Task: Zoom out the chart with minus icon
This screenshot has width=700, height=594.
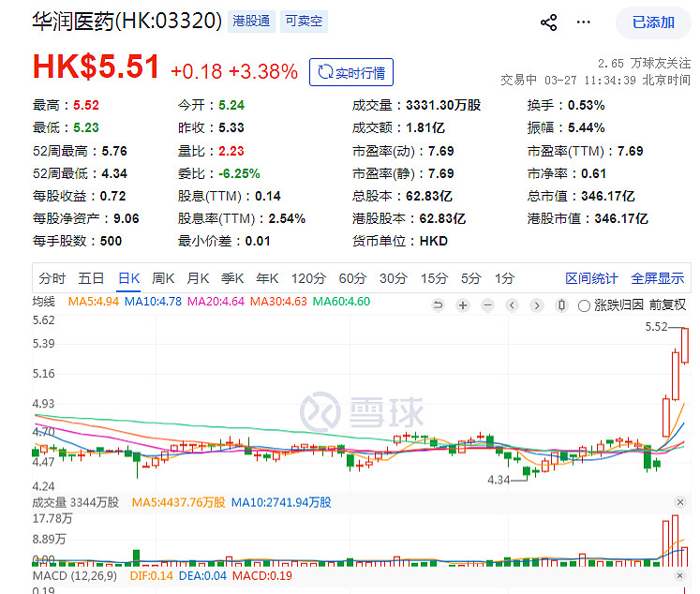Action: click(488, 305)
